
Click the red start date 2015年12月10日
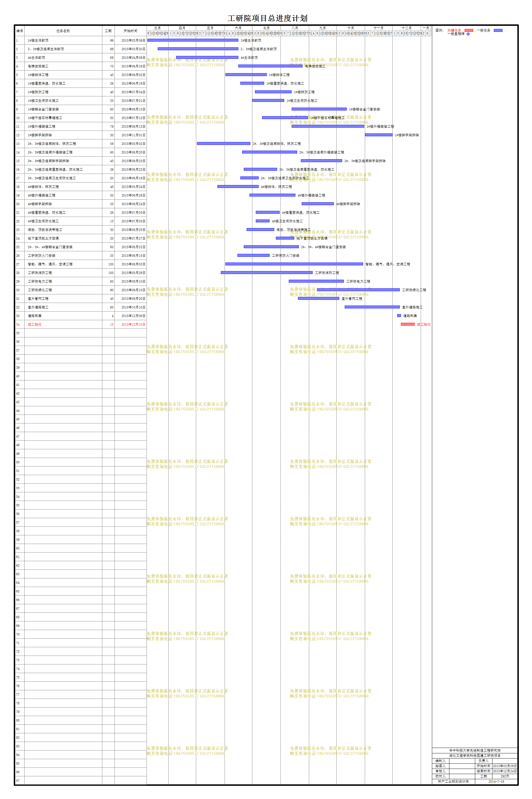coord(130,324)
